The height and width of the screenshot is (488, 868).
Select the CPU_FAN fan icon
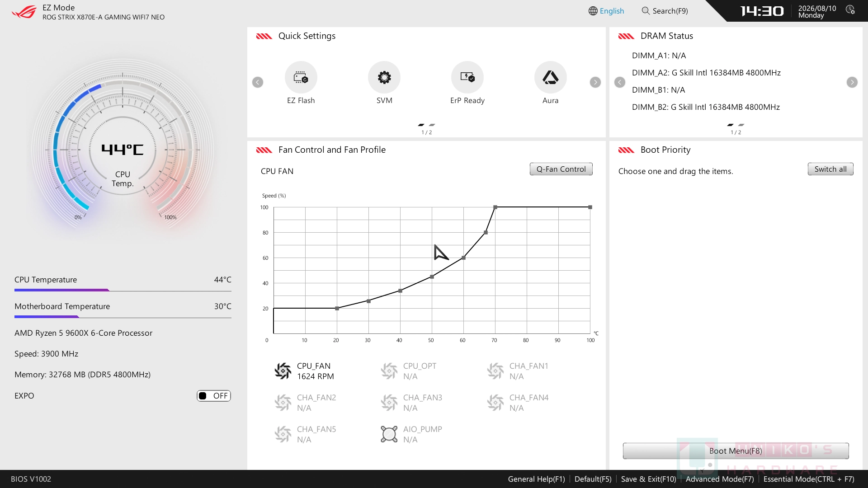click(x=283, y=371)
